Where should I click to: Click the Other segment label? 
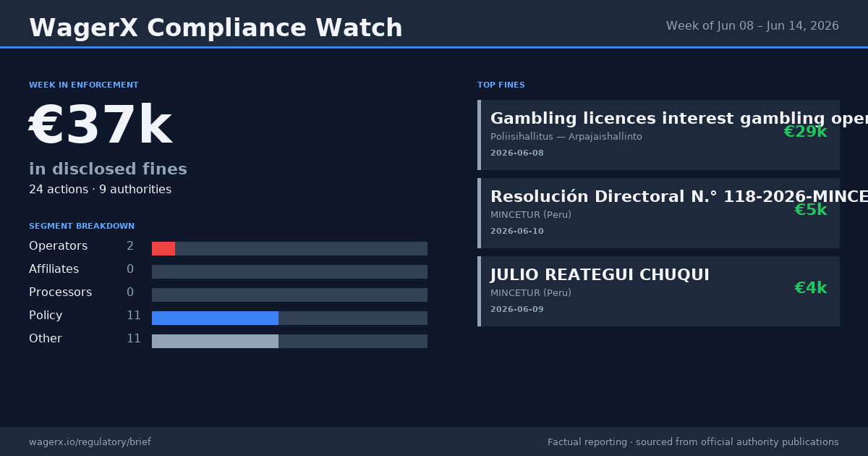tap(46, 339)
